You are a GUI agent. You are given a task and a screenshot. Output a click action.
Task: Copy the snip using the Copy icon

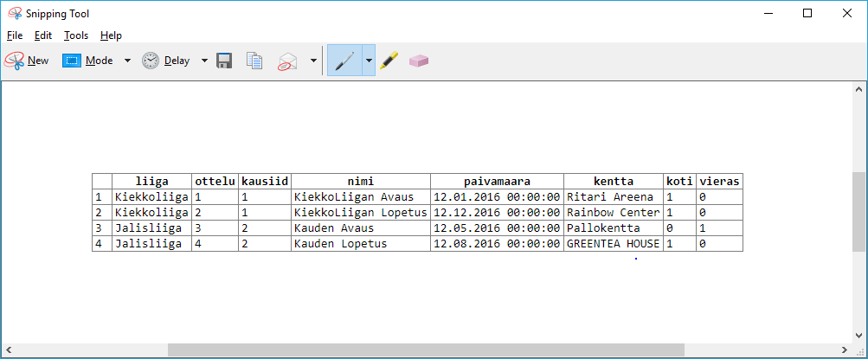(254, 61)
